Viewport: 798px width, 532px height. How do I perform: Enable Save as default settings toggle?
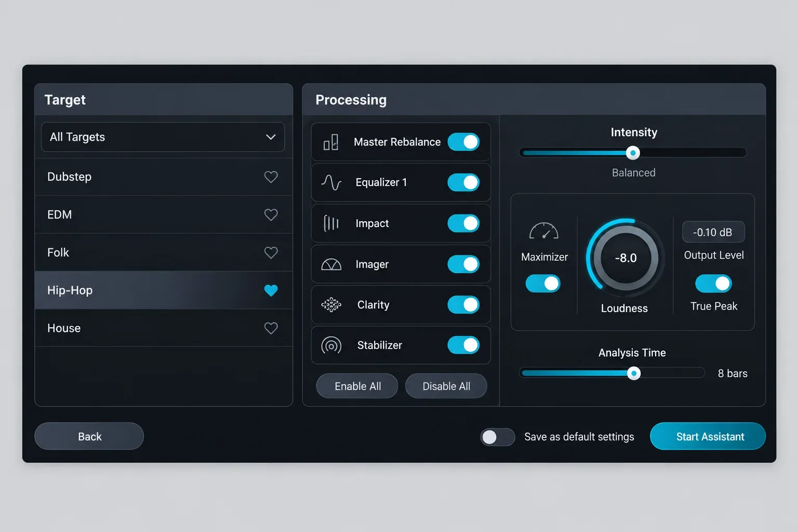pyautogui.click(x=498, y=437)
